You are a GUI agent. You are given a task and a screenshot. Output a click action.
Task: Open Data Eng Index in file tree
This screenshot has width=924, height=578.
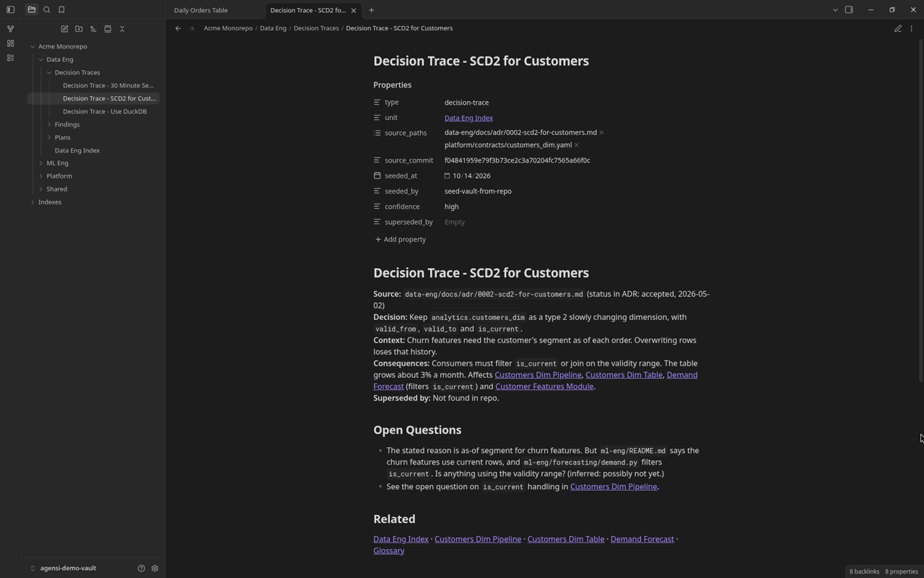[77, 150]
